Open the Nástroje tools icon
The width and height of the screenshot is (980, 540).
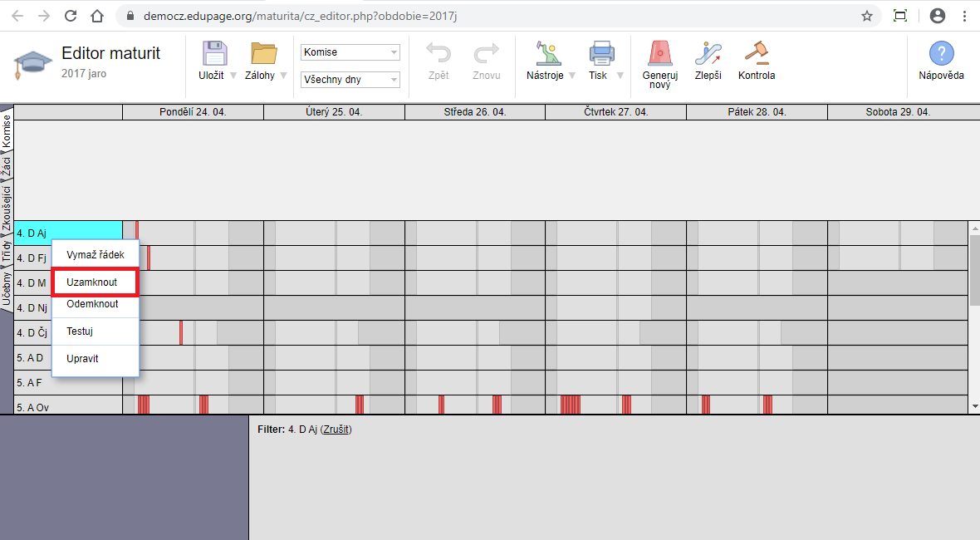click(545, 54)
